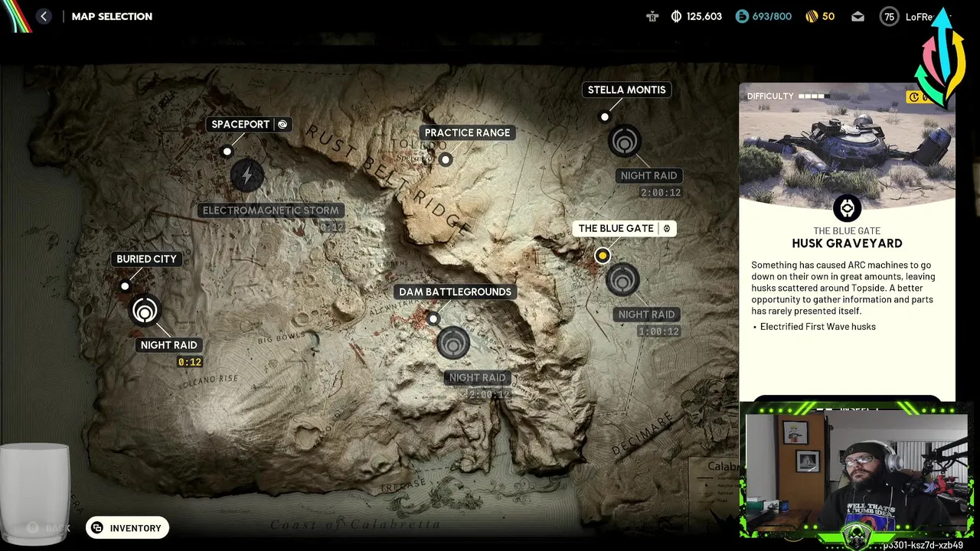Select Dam Battlegrounds Night Raid swirl icon
980x551 pixels.
click(x=453, y=343)
